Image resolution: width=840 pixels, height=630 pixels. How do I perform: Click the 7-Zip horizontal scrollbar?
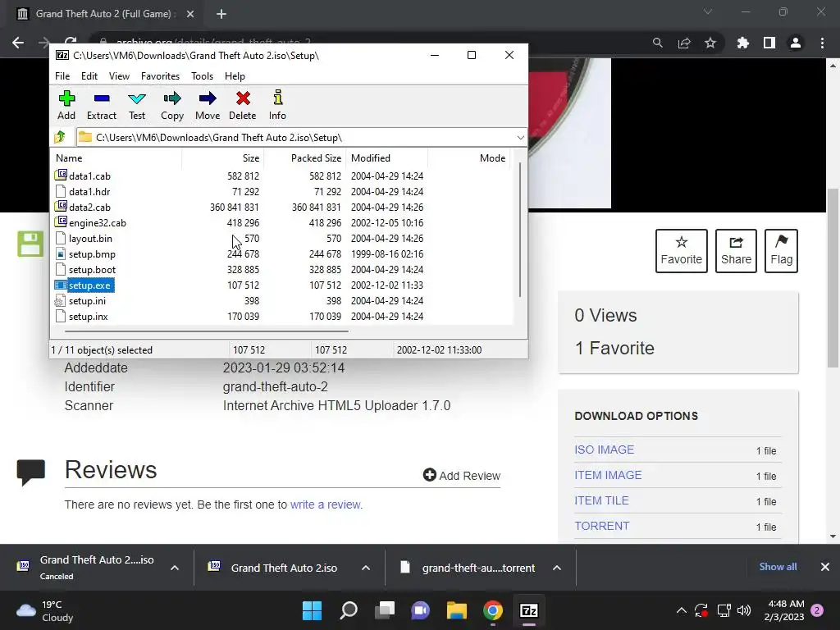[206, 331]
